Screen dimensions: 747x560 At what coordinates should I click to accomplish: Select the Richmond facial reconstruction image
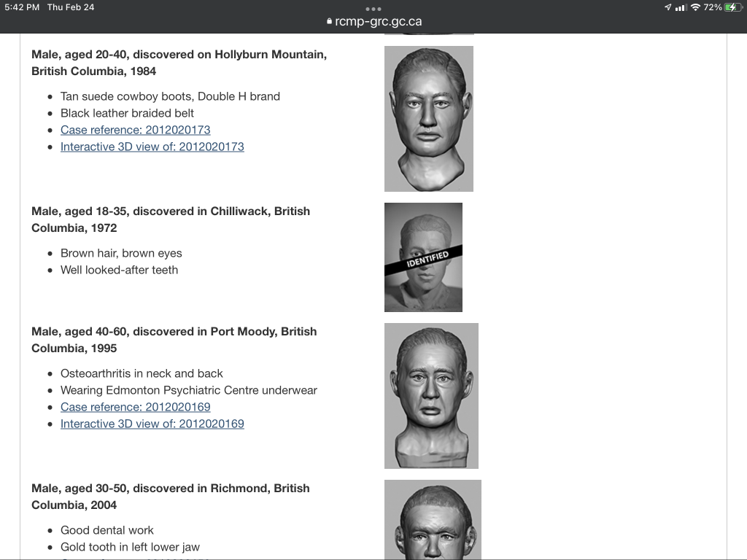433,519
